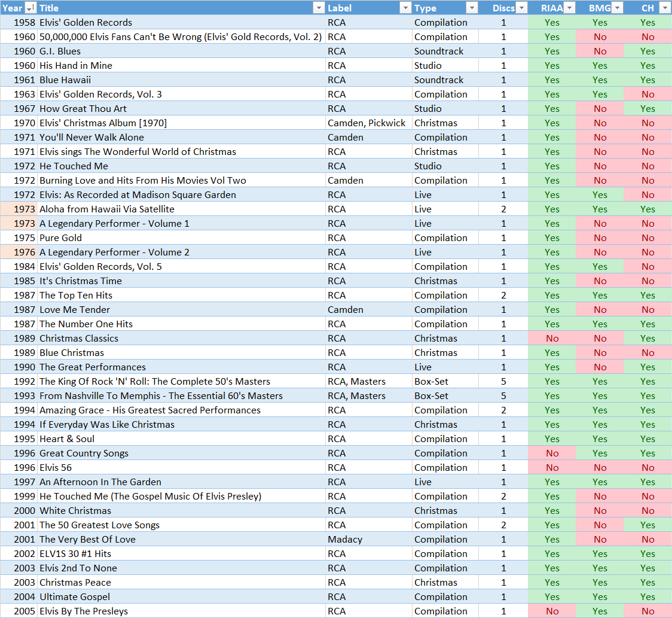Screen dimensions: 672x618
Task: Select 'An Afternoon In The Garden' cell
Action: (x=181, y=482)
